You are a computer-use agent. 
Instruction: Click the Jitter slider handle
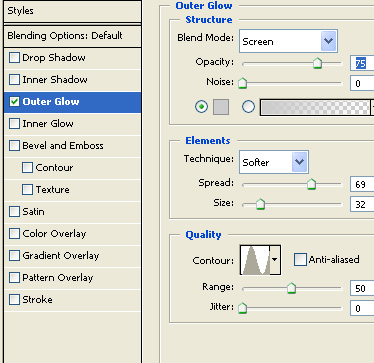pos(243,308)
